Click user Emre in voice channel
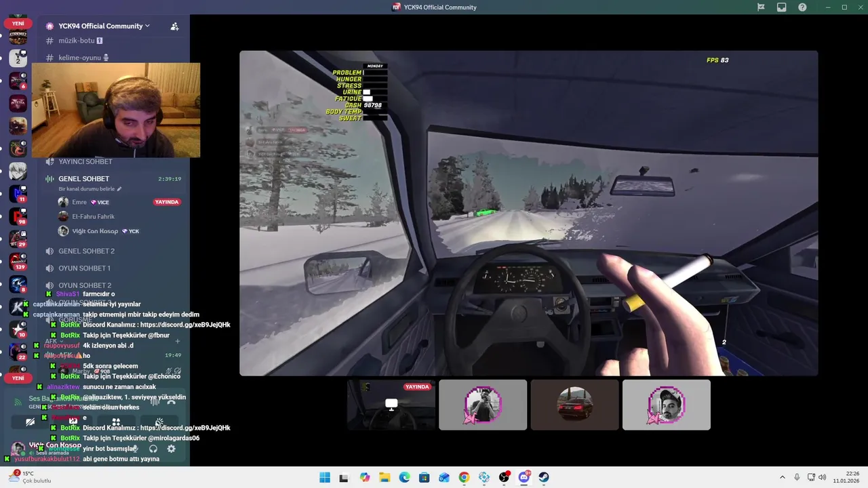The width and height of the screenshot is (868, 488). coord(79,202)
